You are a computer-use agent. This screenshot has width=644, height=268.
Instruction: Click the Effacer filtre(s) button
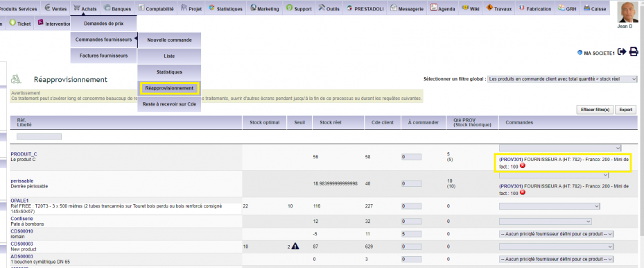[595, 110]
